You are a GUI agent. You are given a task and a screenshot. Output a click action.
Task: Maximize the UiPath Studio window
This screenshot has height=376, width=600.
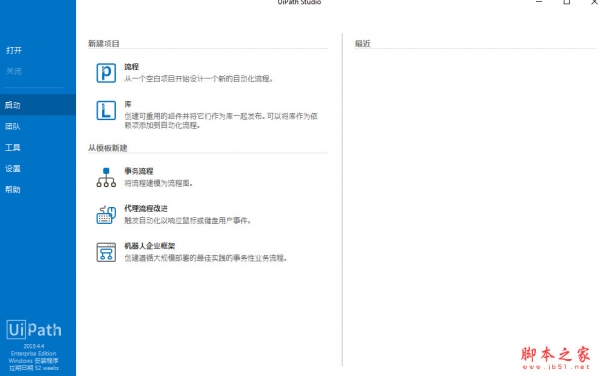point(567,2)
